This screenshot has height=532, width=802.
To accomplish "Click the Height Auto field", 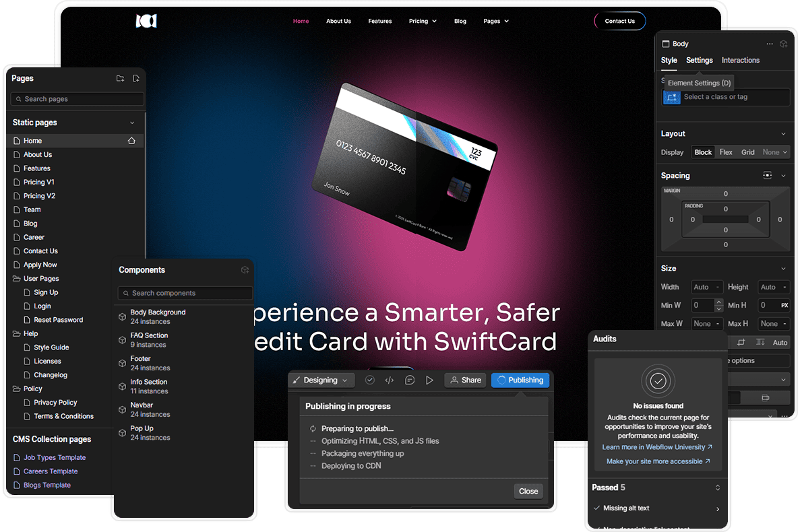I will (x=774, y=287).
